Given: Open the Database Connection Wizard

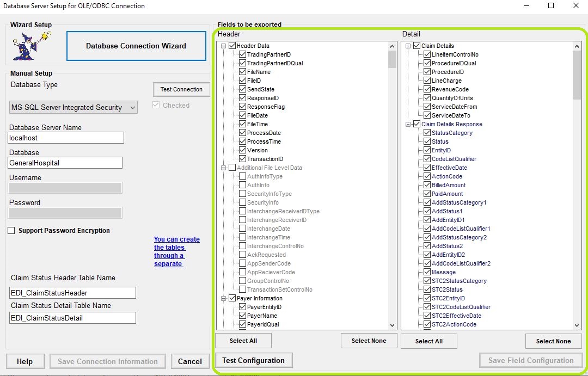Looking at the screenshot, I should coord(136,46).
